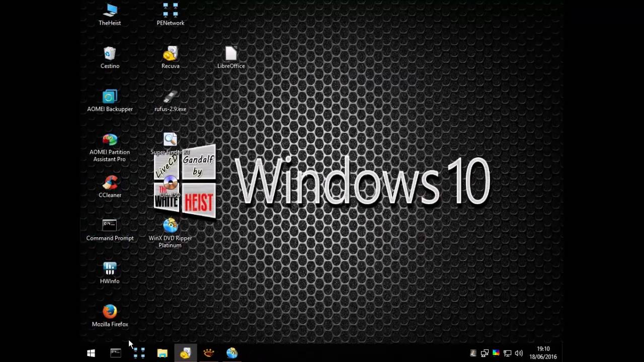The width and height of the screenshot is (644, 362).
Task: Open AOMEI Partition Assistant Pro
Action: (110, 147)
